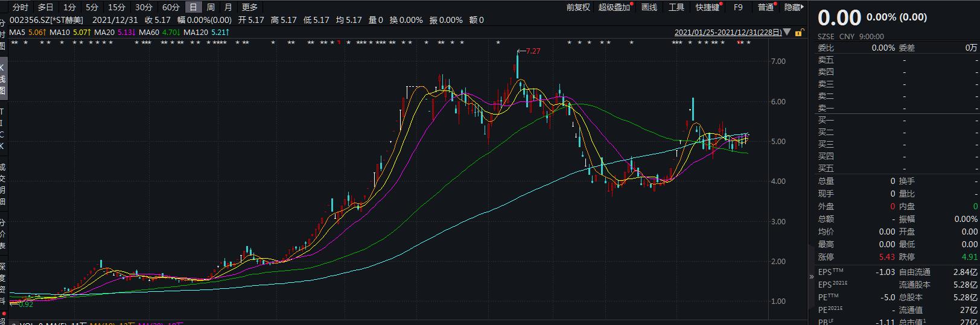
Task: Open the 成交明细 sidebar tab
Action: [x=3, y=185]
